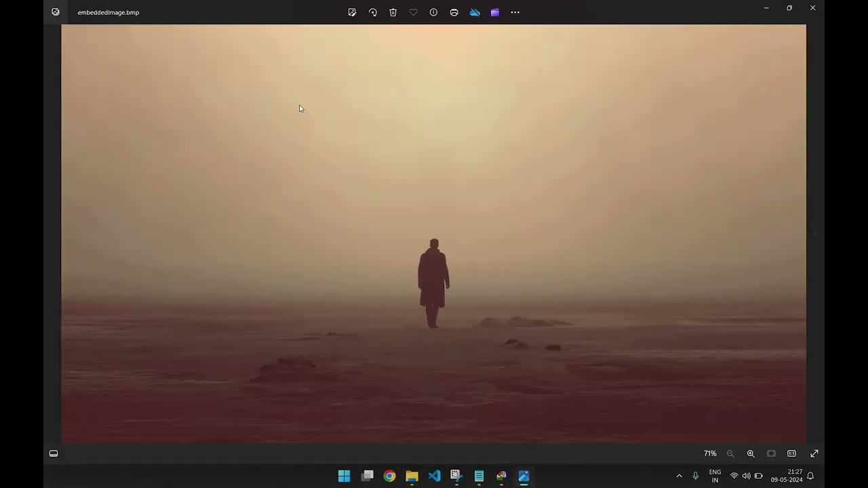Open the See more three-dots menu
The width and height of the screenshot is (868, 488).
(515, 12)
